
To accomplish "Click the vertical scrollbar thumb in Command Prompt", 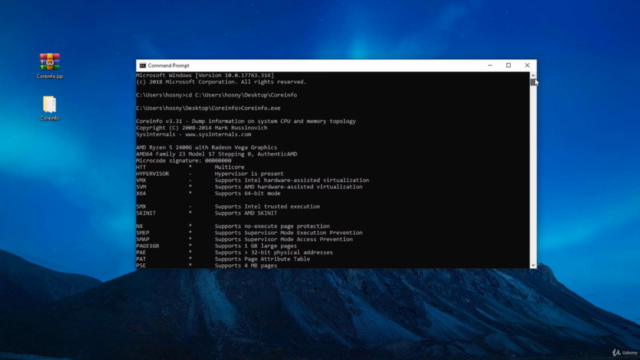I will point(533,82).
